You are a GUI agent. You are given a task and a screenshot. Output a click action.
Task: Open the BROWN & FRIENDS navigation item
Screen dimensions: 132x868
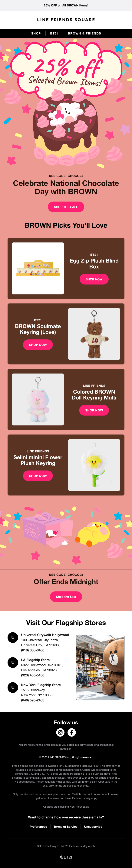[x=84, y=33]
